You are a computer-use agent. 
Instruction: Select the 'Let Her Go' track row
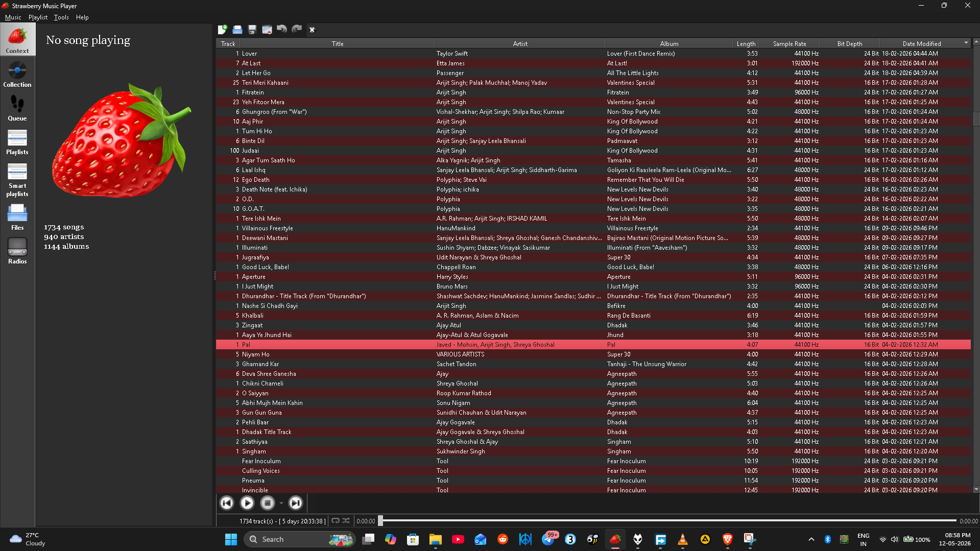[x=593, y=73]
